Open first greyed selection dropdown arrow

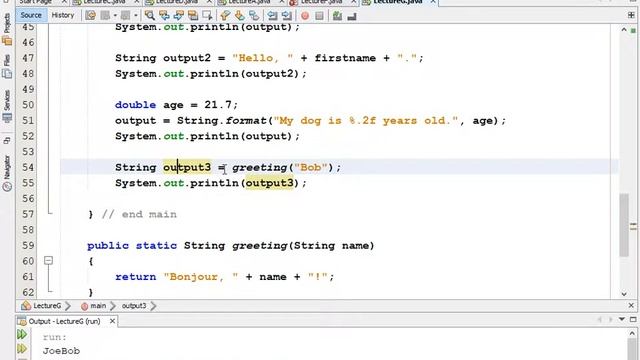click(x=115, y=16)
